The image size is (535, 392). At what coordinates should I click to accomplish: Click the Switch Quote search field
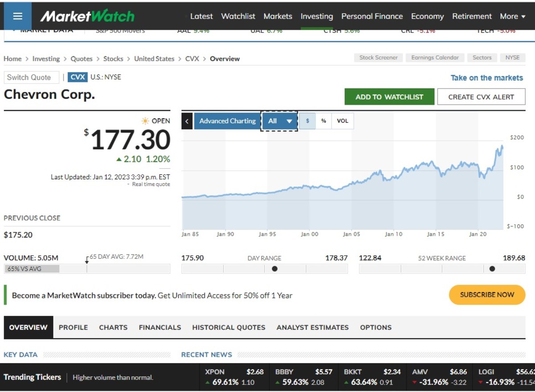pos(31,77)
